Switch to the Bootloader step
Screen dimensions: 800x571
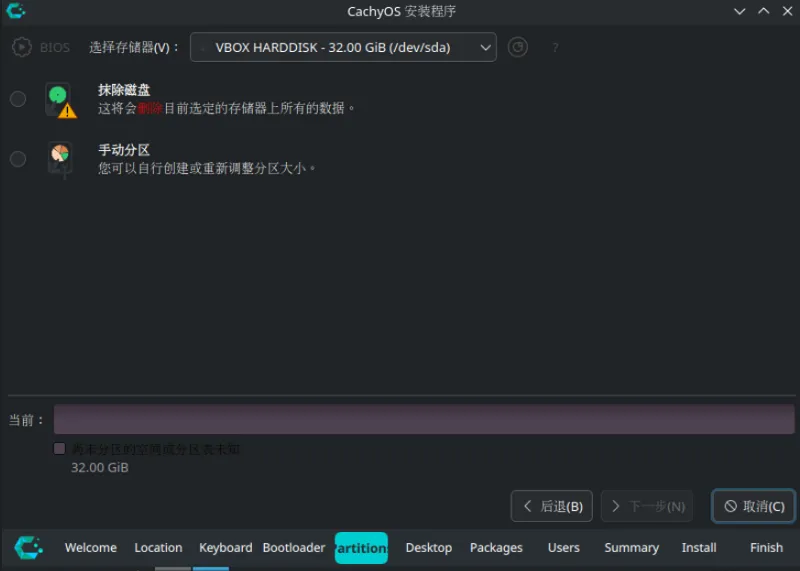coord(294,548)
